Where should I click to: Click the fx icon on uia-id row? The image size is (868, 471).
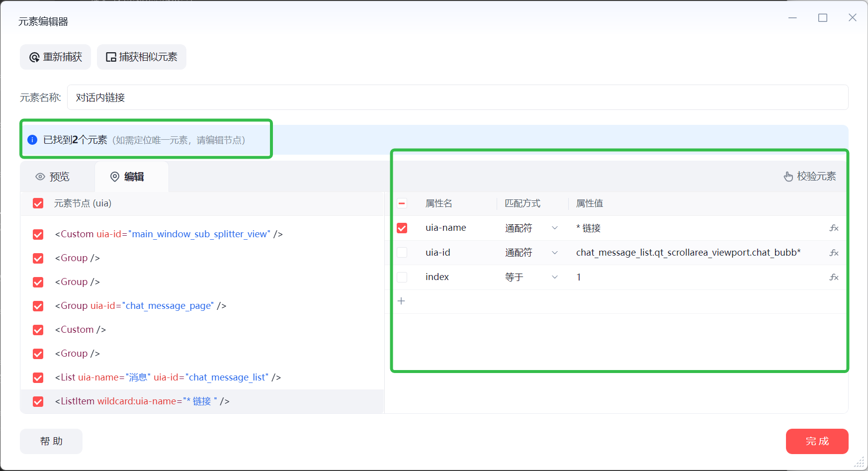[834, 253]
